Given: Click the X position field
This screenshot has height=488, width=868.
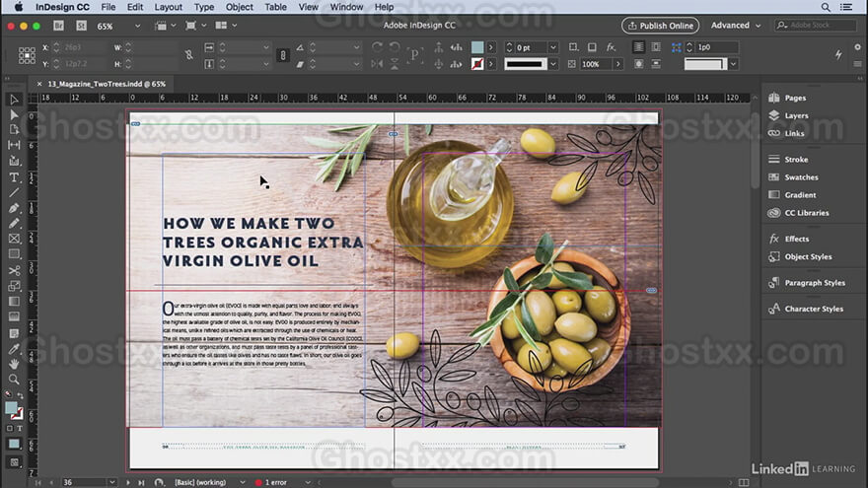Looking at the screenshot, I should click(83, 47).
